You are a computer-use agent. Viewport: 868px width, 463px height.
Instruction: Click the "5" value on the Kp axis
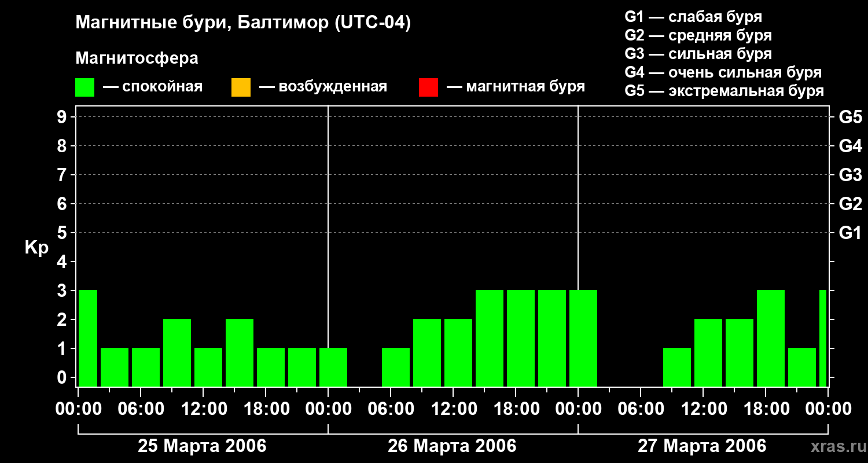pos(63,233)
